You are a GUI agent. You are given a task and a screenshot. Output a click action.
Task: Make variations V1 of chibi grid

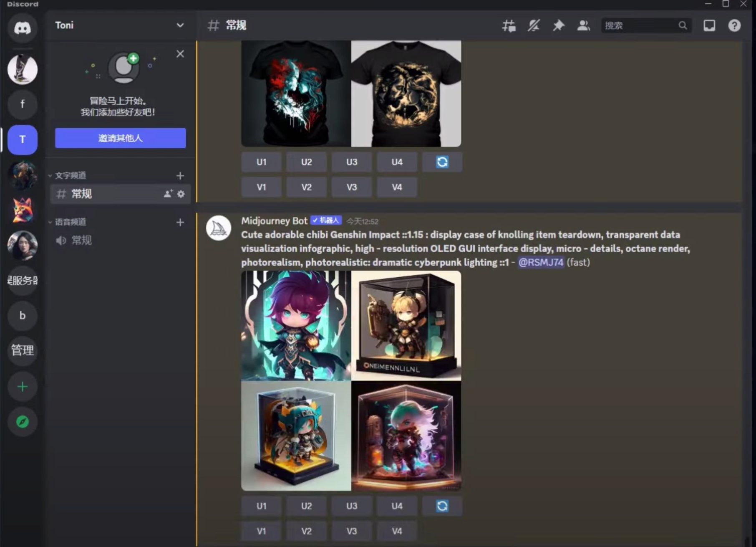[261, 531]
